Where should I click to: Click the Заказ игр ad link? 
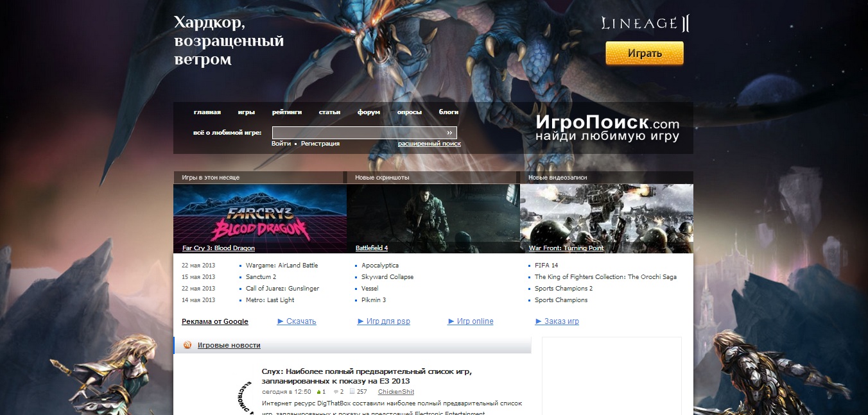tap(557, 321)
